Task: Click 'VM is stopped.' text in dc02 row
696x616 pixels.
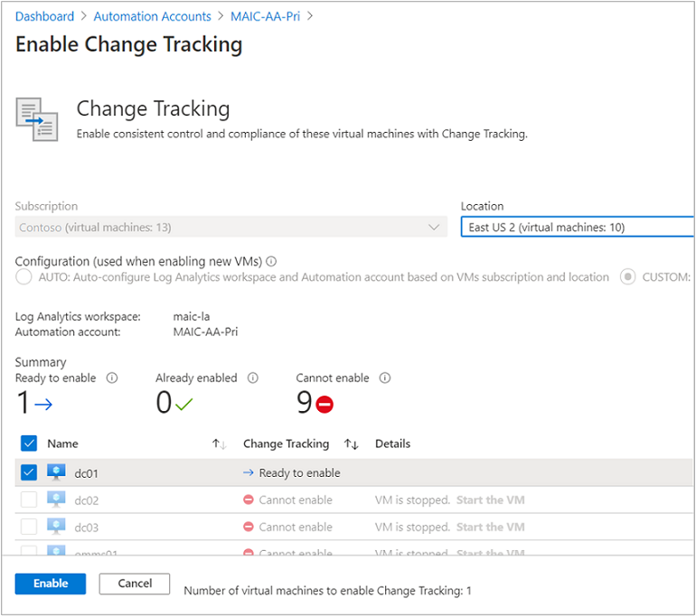Action: click(x=412, y=499)
